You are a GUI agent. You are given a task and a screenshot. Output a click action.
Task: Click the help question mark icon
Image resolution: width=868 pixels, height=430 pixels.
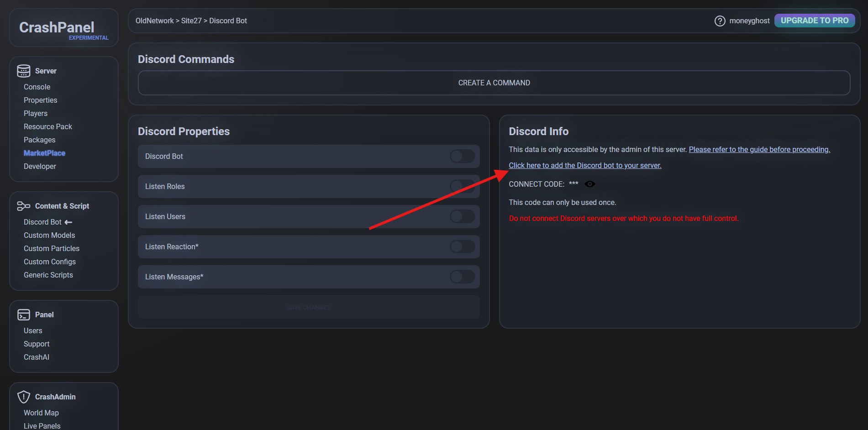[720, 21]
